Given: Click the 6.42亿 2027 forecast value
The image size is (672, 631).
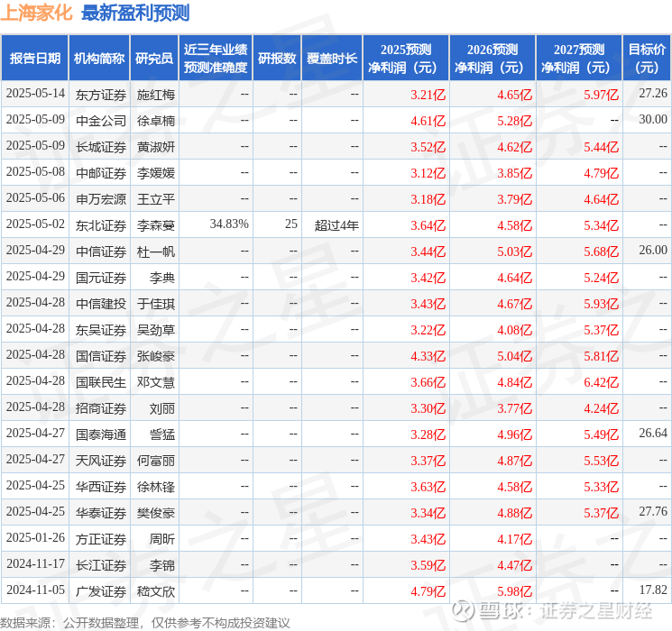Looking at the screenshot, I should point(602,382).
